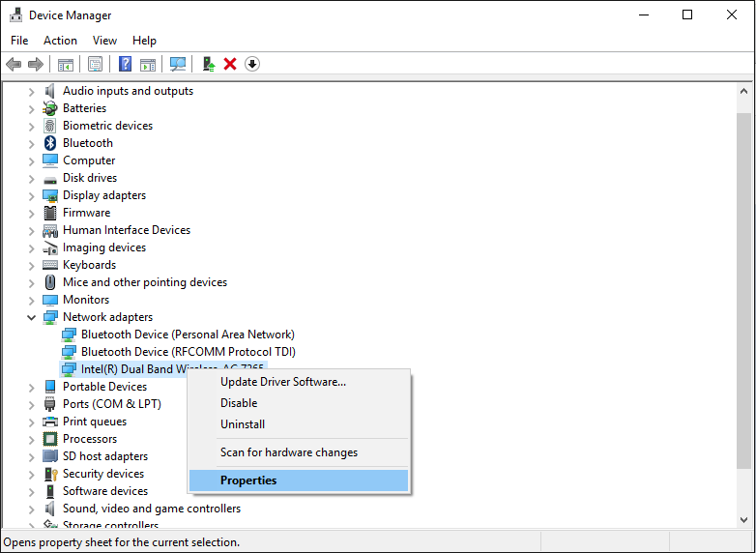756x553 pixels.
Task: Expand the Audio inputs and outputs node
Action: coord(31,91)
